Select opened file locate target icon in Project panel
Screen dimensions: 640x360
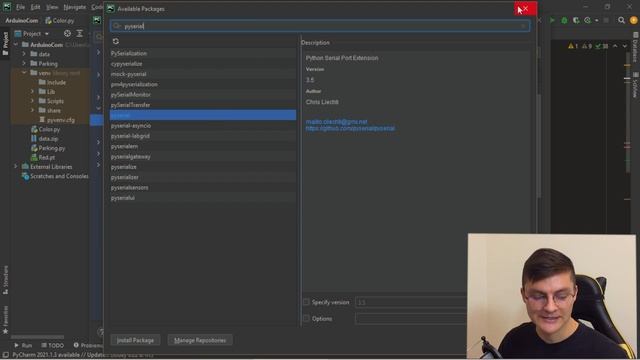pyautogui.click(x=67, y=33)
